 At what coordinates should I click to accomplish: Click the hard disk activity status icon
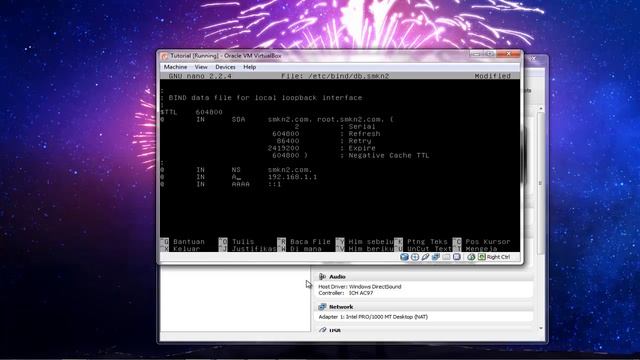point(404,257)
